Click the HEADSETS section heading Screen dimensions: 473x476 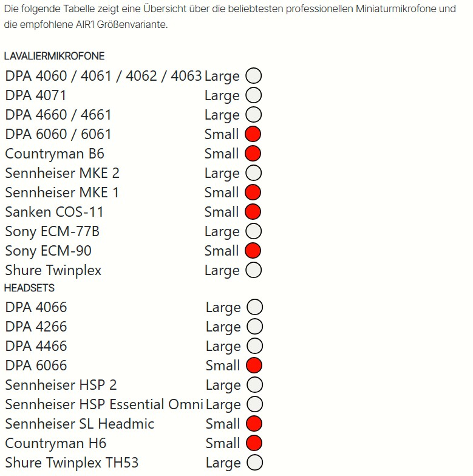point(29,288)
